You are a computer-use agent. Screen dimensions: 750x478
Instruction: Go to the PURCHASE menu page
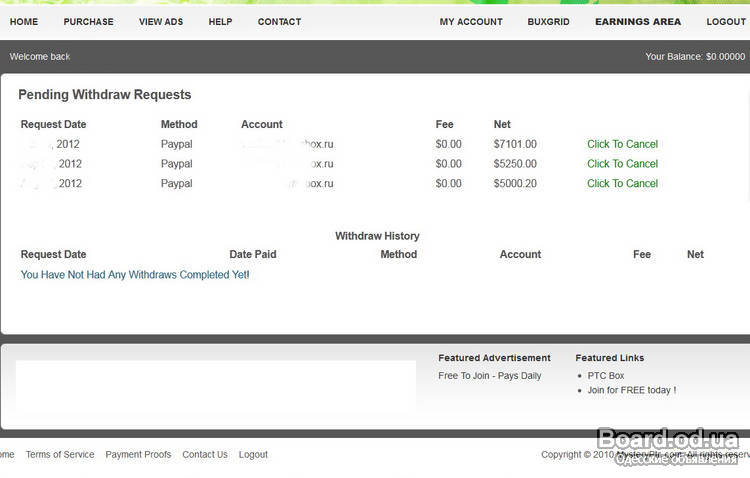(88, 22)
